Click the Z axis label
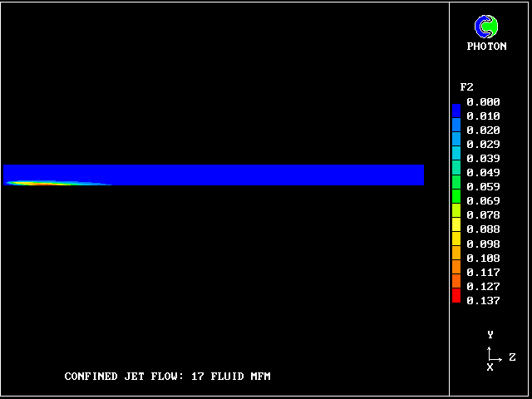The width and height of the screenshot is (532, 399). tap(512, 357)
